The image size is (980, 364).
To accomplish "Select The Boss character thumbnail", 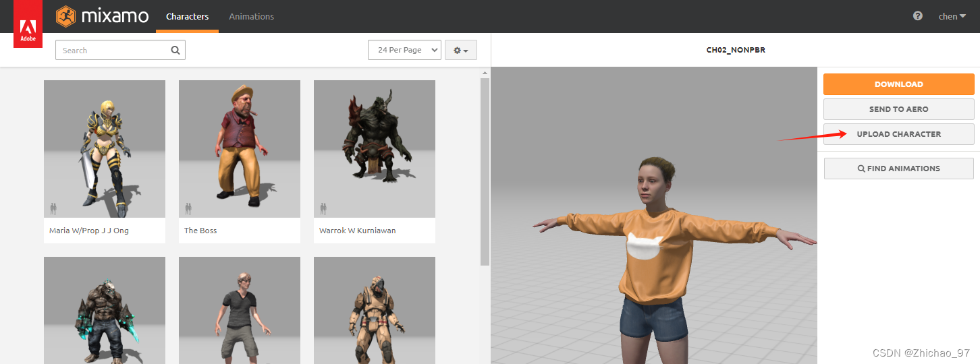I will pyautogui.click(x=240, y=149).
